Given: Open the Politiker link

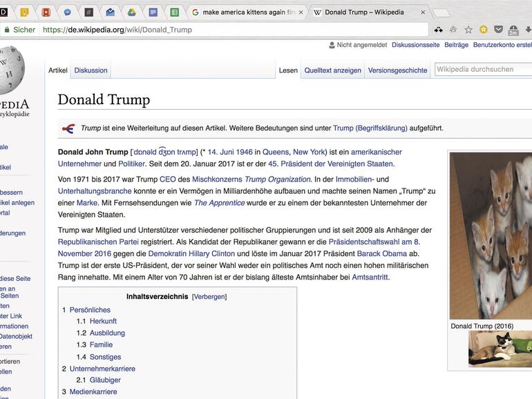Looking at the screenshot, I should tap(132, 164).
